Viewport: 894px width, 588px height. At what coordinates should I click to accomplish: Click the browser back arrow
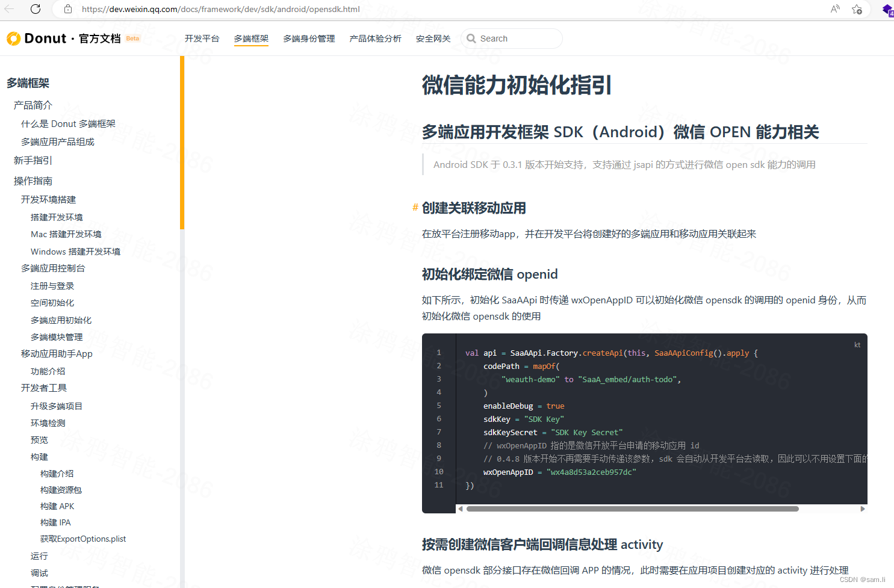(9, 9)
